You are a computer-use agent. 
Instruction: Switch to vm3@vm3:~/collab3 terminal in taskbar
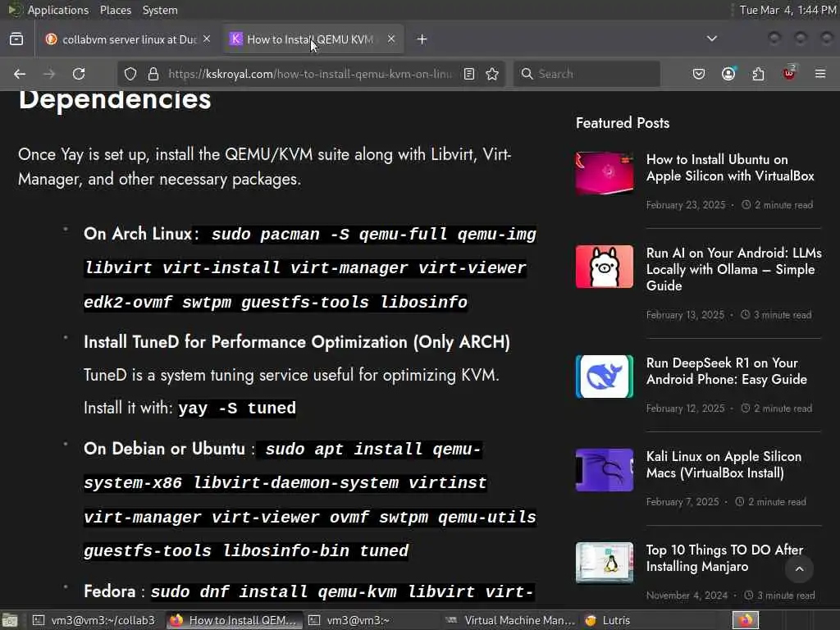94,620
